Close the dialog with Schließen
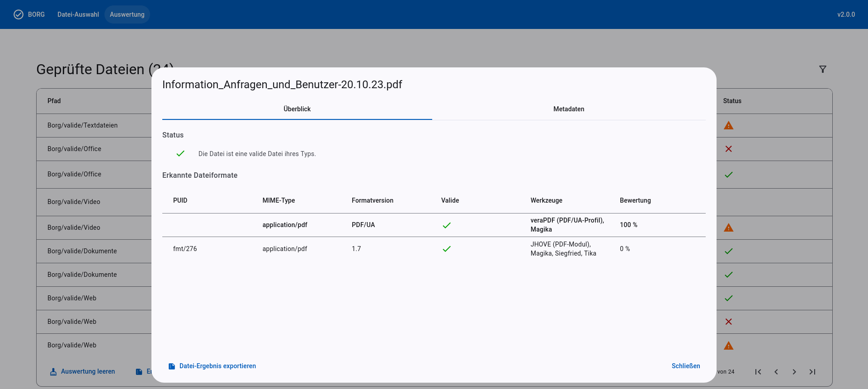The width and height of the screenshot is (868, 389). click(x=686, y=366)
